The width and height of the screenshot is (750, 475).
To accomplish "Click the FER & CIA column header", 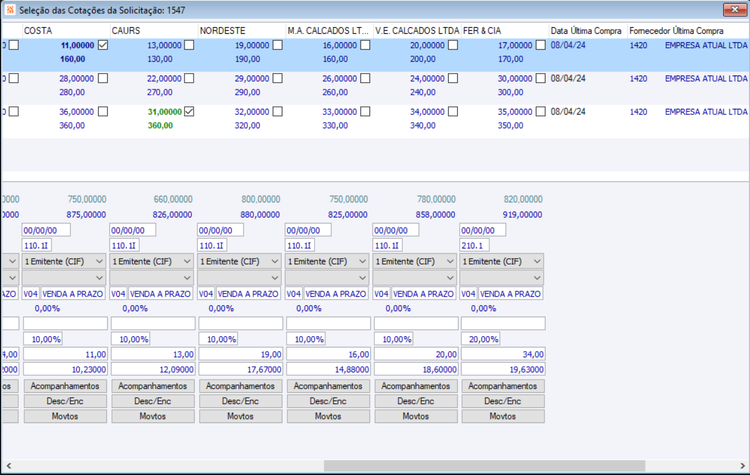I will (505, 31).
